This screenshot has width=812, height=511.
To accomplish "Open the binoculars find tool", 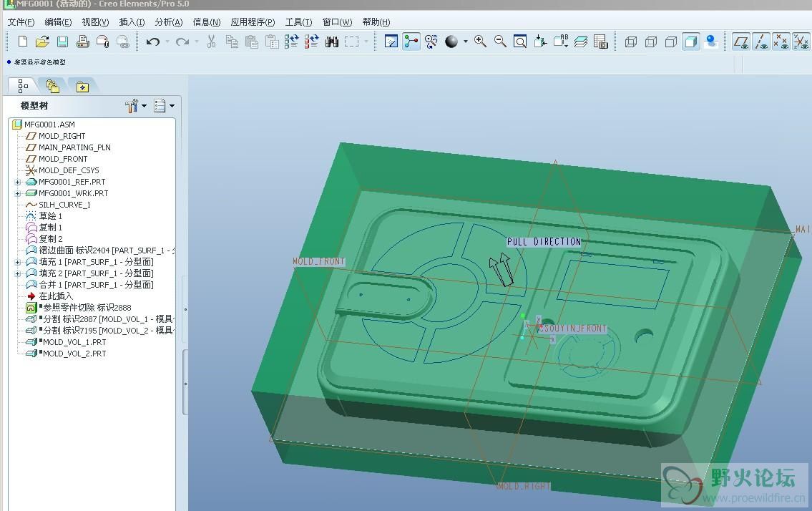I will point(331,42).
